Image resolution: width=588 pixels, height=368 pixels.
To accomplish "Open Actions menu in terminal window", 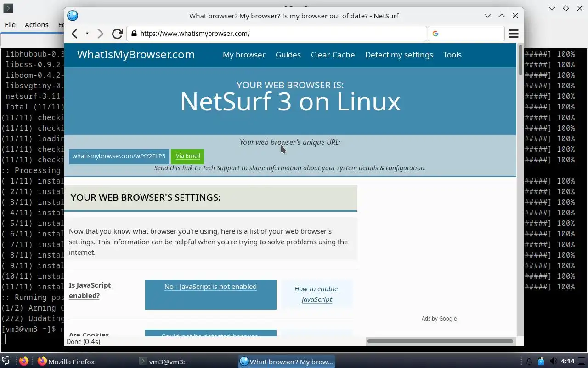I will [x=36, y=25].
